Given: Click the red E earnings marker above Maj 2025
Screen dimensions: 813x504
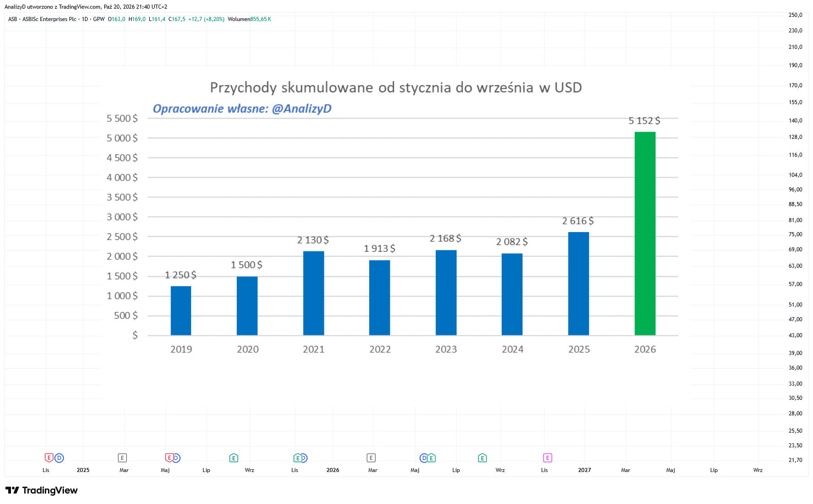Looking at the screenshot, I should (x=169, y=457).
